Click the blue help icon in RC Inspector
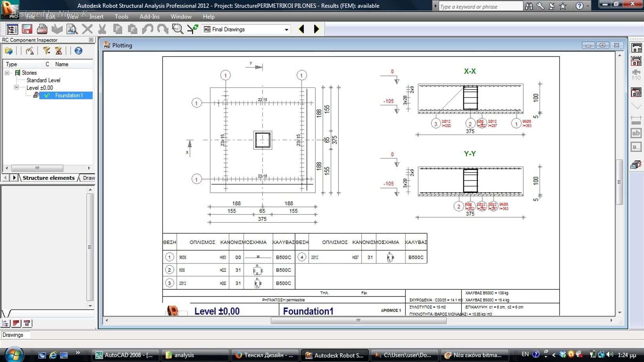The image size is (644, 362). [x=79, y=51]
